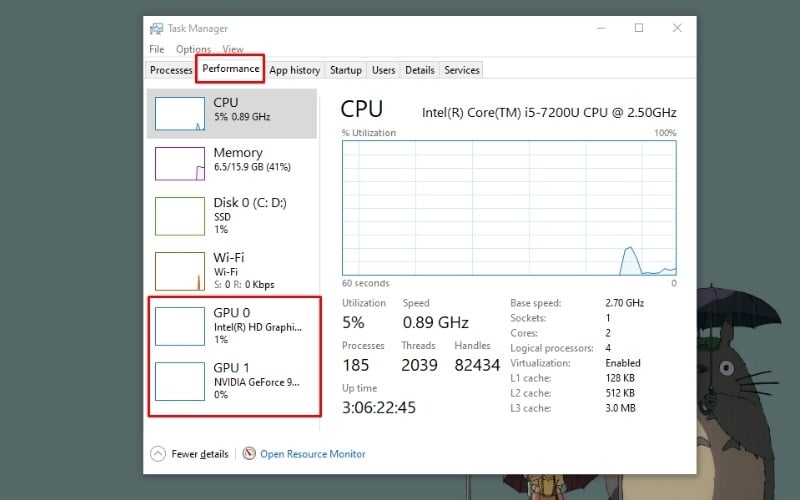Select the Memory mini graph thumbnail
The image size is (800, 500).
pyautogui.click(x=180, y=163)
